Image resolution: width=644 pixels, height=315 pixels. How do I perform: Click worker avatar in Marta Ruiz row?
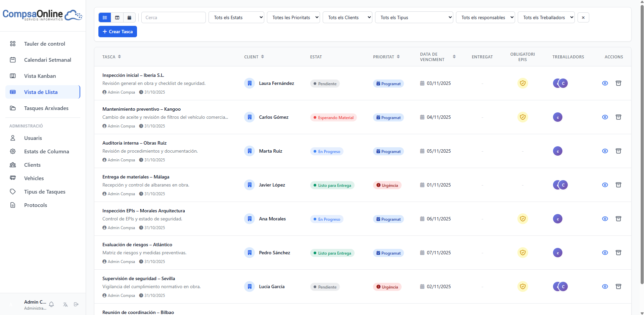click(x=558, y=151)
